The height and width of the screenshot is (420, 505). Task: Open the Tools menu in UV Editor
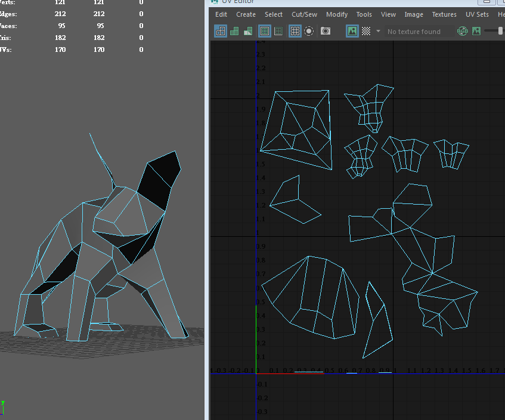click(x=364, y=14)
